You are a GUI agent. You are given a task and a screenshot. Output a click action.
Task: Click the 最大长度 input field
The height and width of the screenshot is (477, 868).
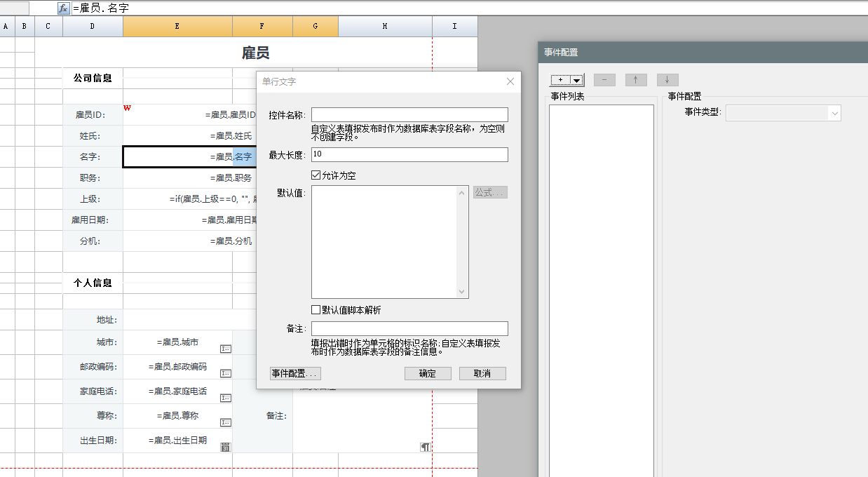click(409, 154)
